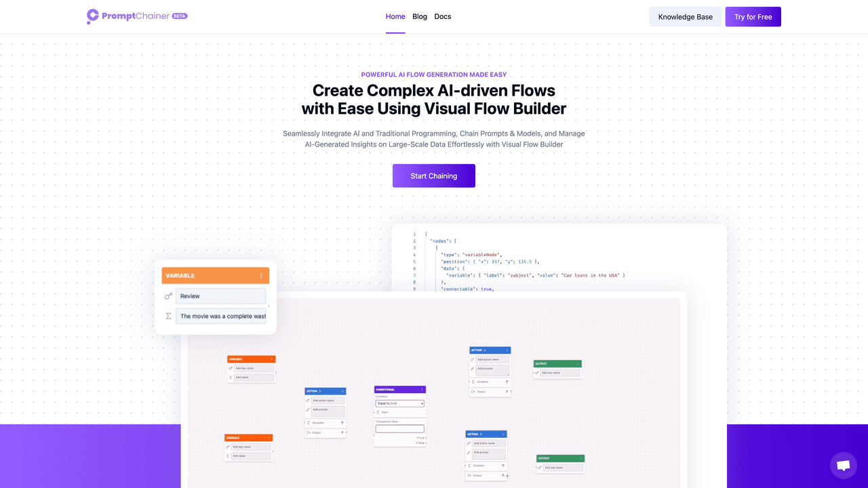This screenshot has width=868, height=488.
Task: Click 'Add key name' in lower OUTPUT node
Action: click(x=563, y=468)
